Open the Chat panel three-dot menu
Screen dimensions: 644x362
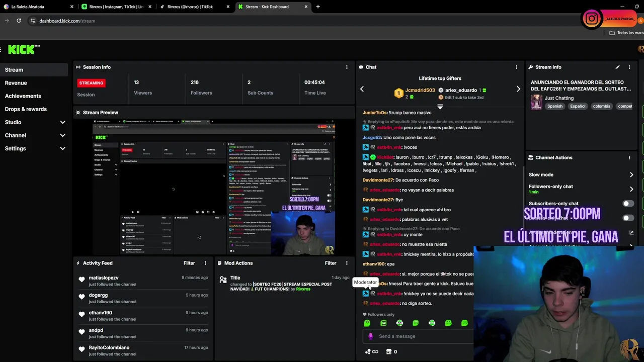coord(516,67)
